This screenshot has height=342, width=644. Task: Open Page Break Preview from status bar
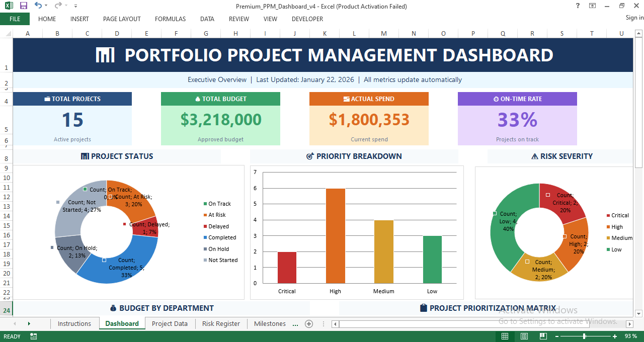[543, 336]
